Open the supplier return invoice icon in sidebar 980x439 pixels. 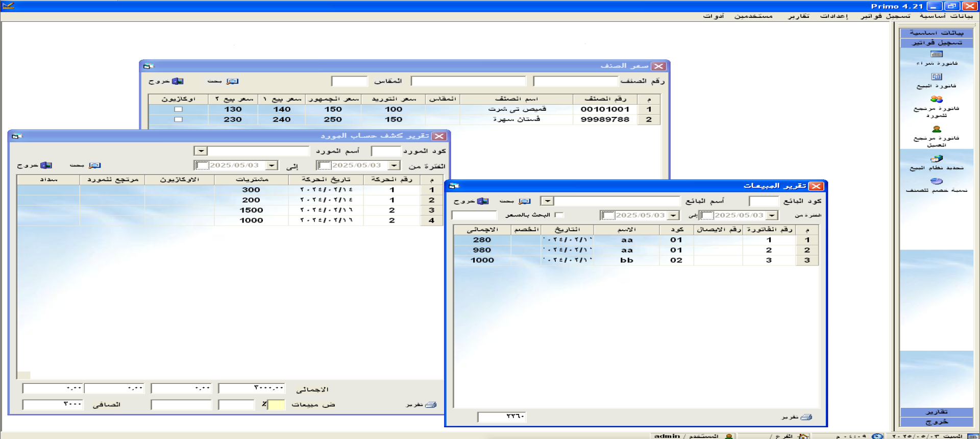[936, 99]
